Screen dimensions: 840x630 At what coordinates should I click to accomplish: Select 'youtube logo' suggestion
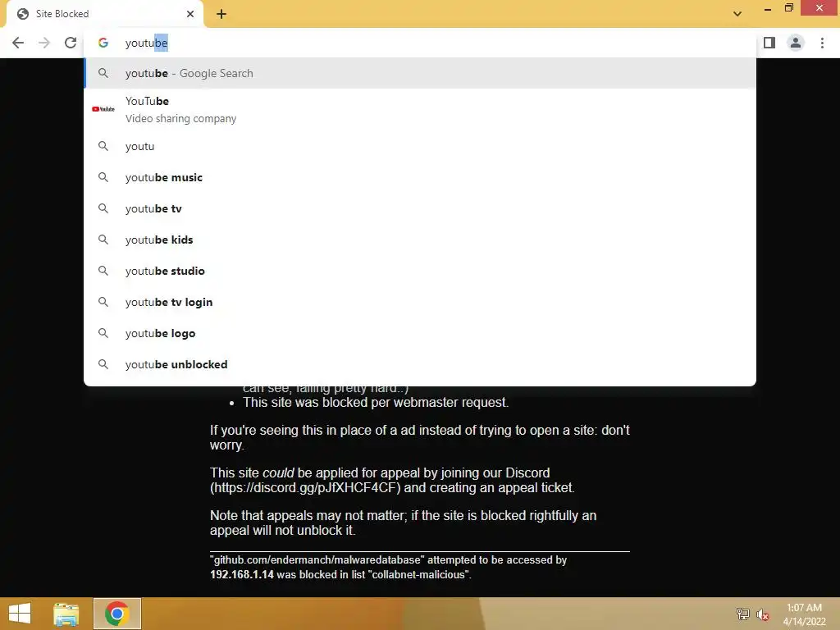click(420, 333)
